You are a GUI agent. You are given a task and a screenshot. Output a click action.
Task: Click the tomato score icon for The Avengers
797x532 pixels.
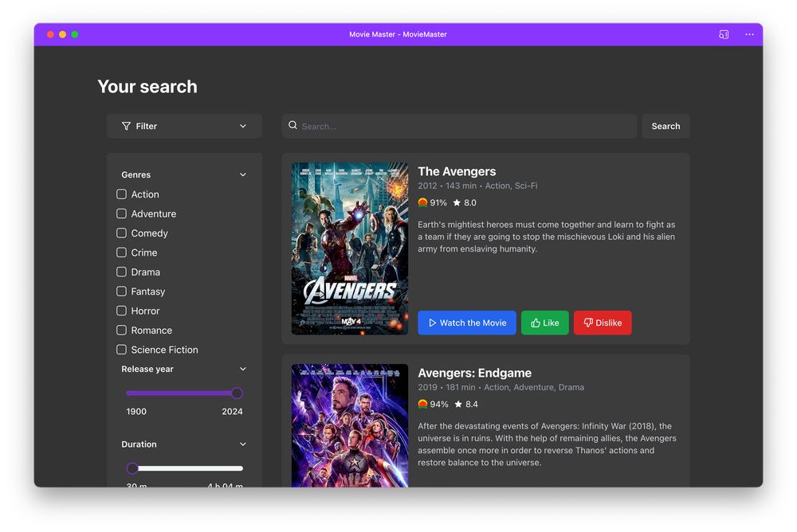click(422, 202)
